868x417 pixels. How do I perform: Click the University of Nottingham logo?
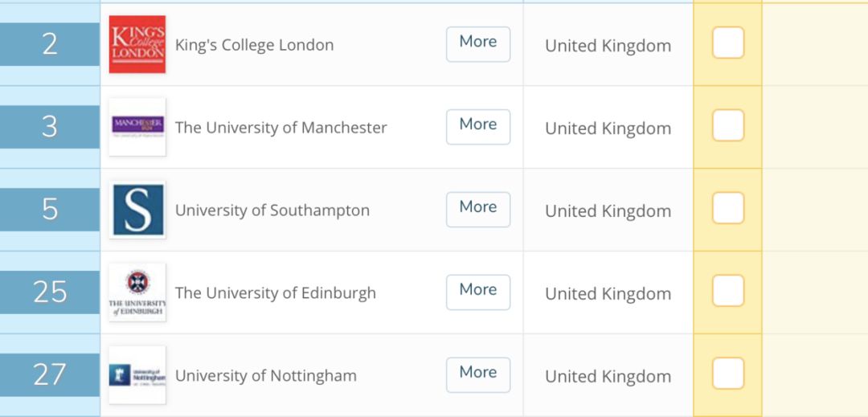(x=137, y=375)
